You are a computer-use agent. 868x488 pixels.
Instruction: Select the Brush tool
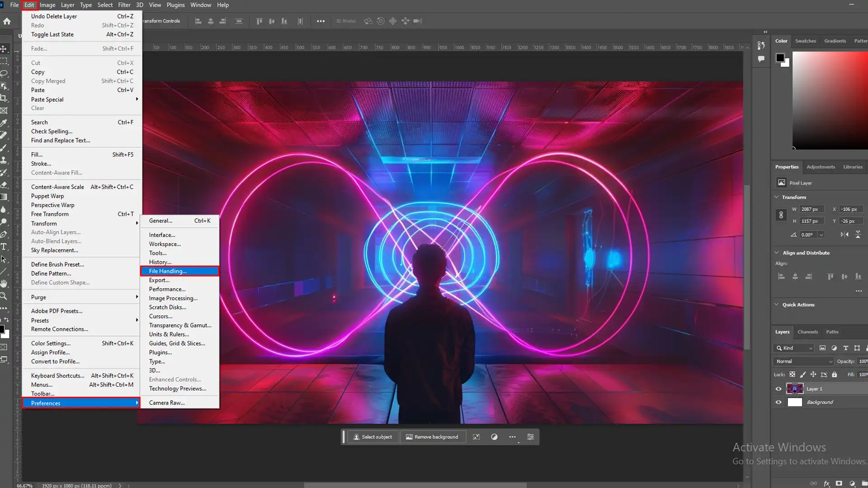coord(4,147)
